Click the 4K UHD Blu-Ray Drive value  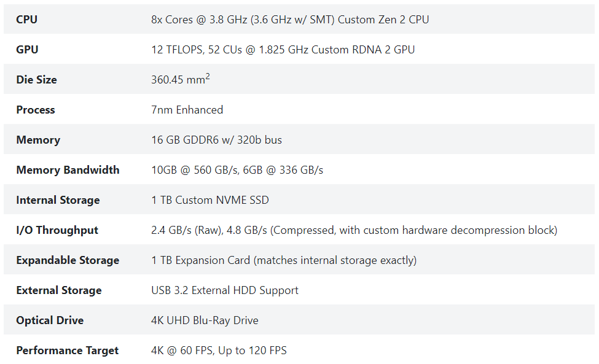205,320
